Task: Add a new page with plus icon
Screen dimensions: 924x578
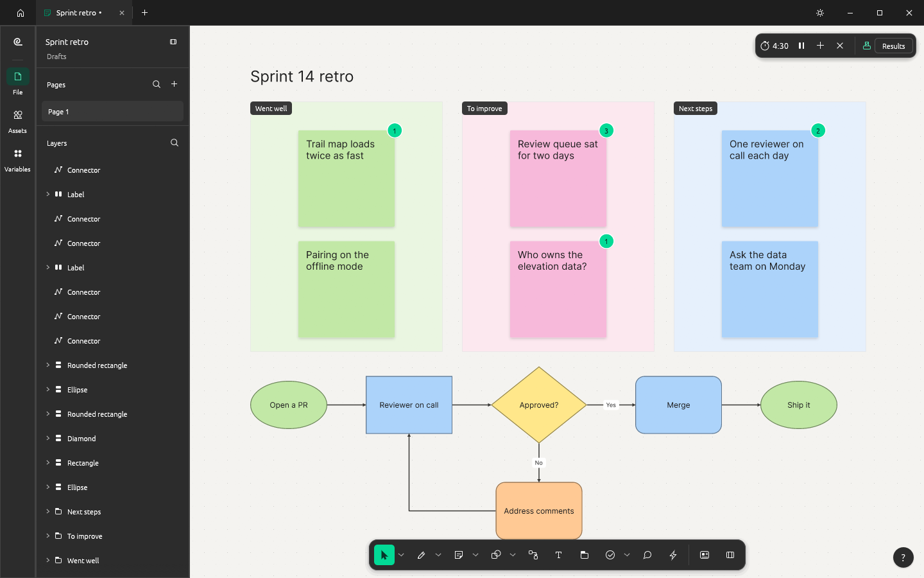Action: (x=174, y=84)
